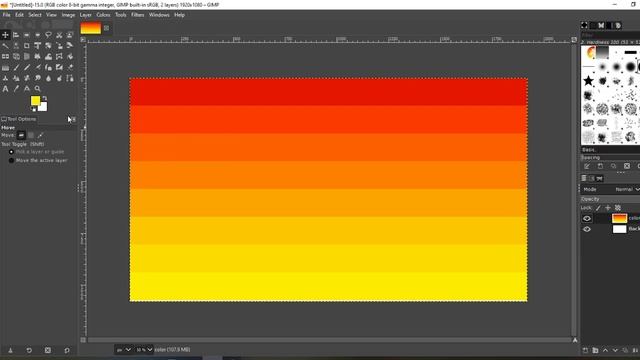Click the background white color swatch

pos(43,107)
